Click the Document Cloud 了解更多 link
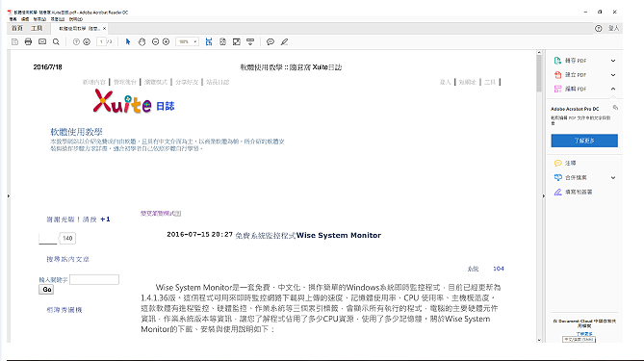The height and width of the screenshot is (361, 644). [584, 334]
